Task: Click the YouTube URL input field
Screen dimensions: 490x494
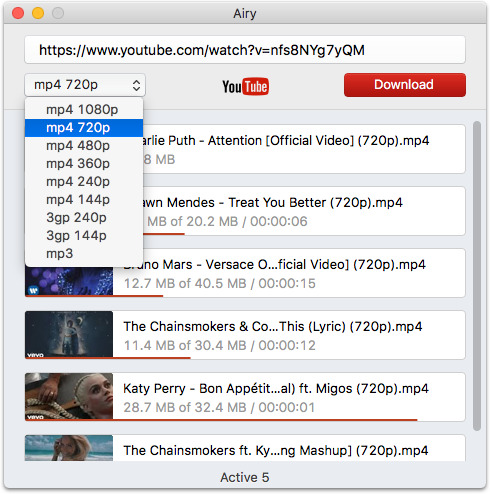Action: pos(245,50)
